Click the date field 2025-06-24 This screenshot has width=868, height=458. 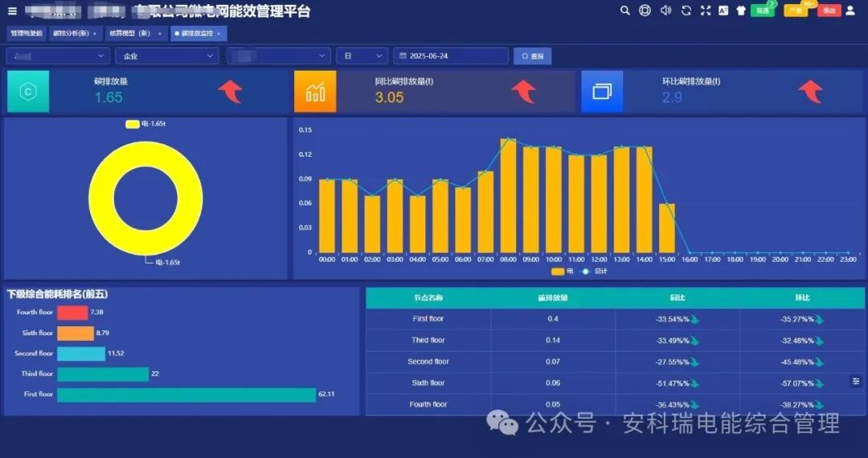[x=451, y=56]
